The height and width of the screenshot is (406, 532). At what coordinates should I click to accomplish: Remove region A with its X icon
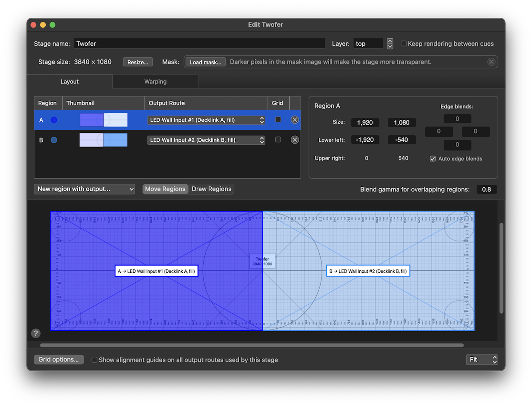295,120
